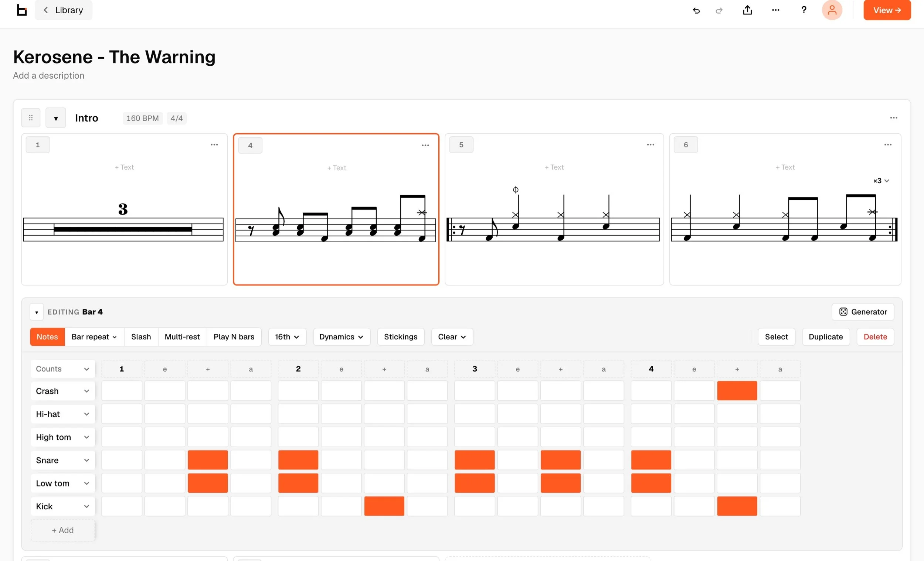Screen dimensions: 924x561
Task: Expand the x3 repeat count dropdown
Action: coord(881,181)
